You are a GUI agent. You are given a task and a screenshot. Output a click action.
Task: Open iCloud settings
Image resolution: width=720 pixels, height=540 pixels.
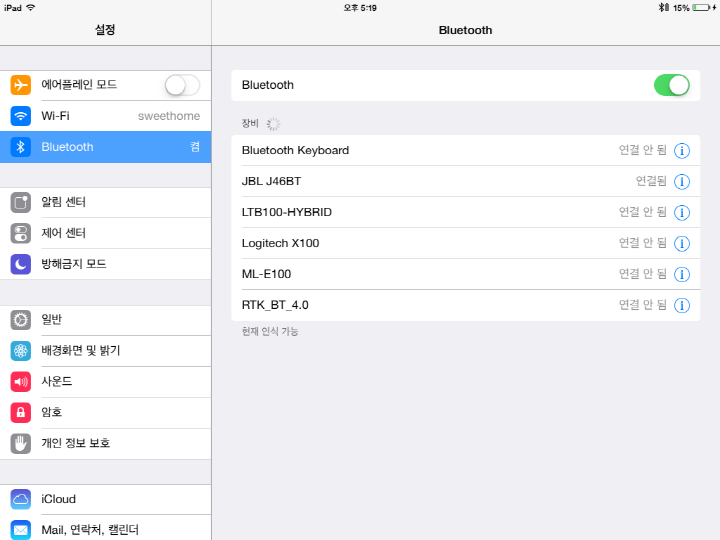click(106, 499)
